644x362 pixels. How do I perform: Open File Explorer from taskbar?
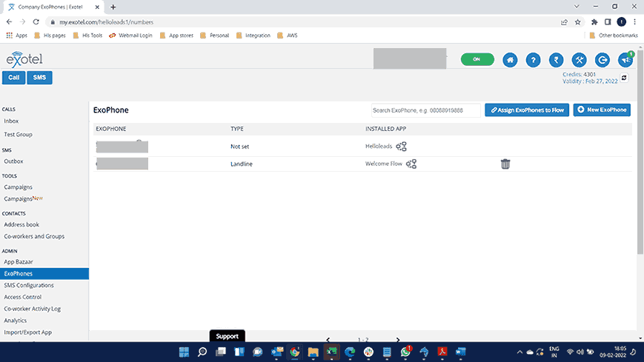point(313,352)
